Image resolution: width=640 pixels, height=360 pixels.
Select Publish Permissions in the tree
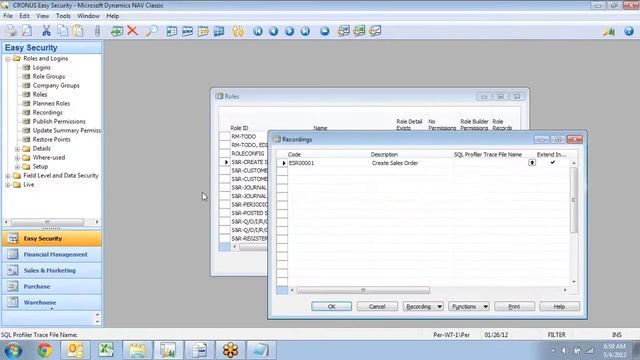click(59, 121)
